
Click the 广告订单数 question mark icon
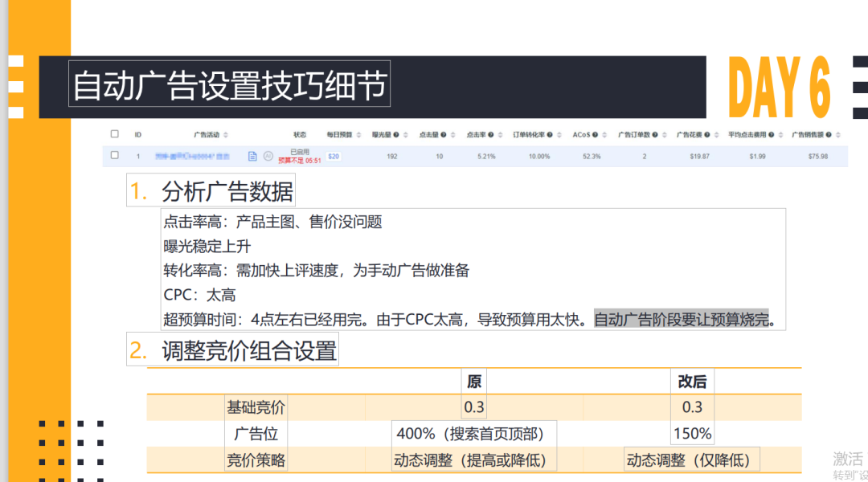pyautogui.click(x=653, y=133)
